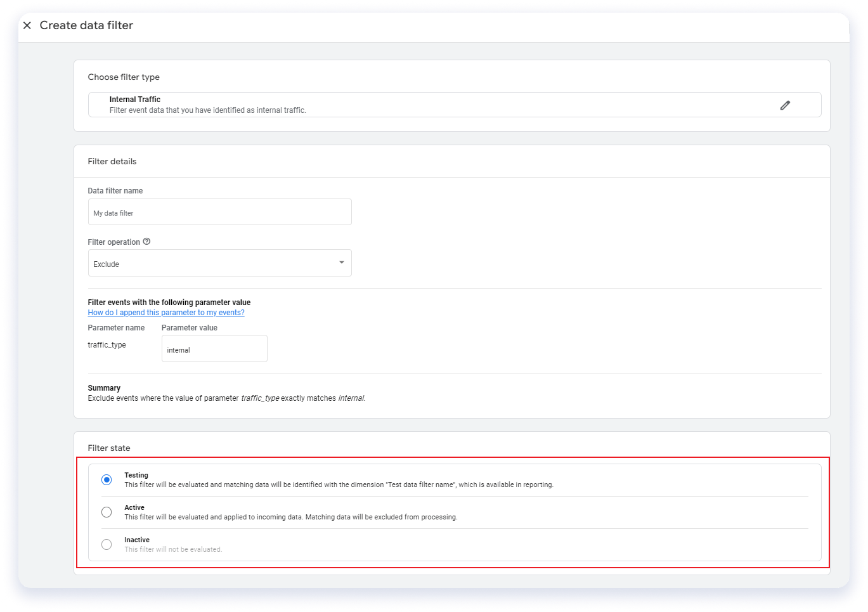The height and width of the screenshot is (612, 868).
Task: Click 'Filter event data that you have identified' text
Action: click(x=207, y=110)
